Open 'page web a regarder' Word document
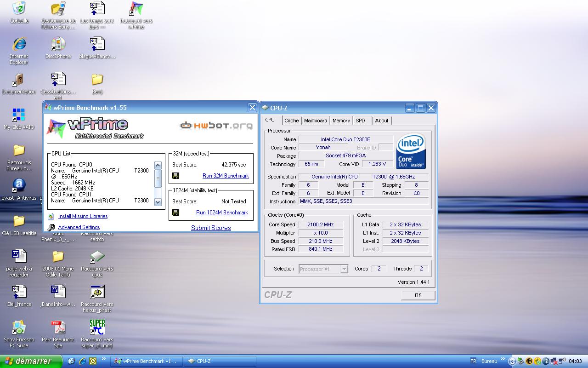The width and height of the screenshot is (588, 368). 19,263
